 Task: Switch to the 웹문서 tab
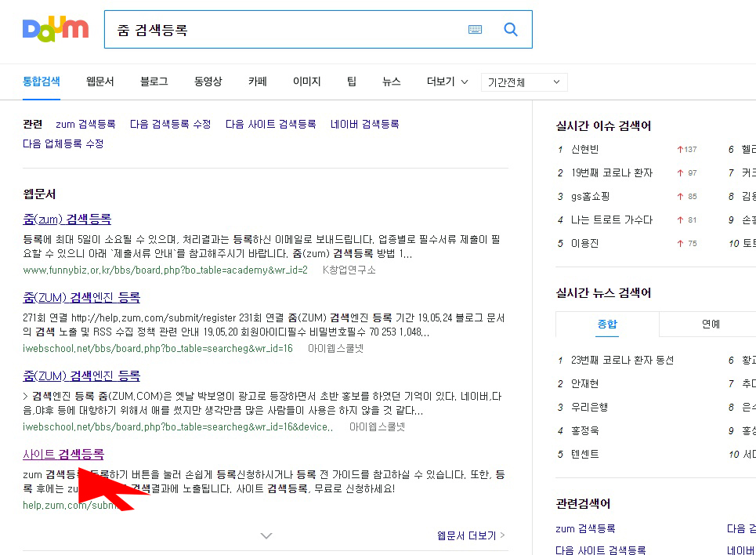[x=100, y=82]
